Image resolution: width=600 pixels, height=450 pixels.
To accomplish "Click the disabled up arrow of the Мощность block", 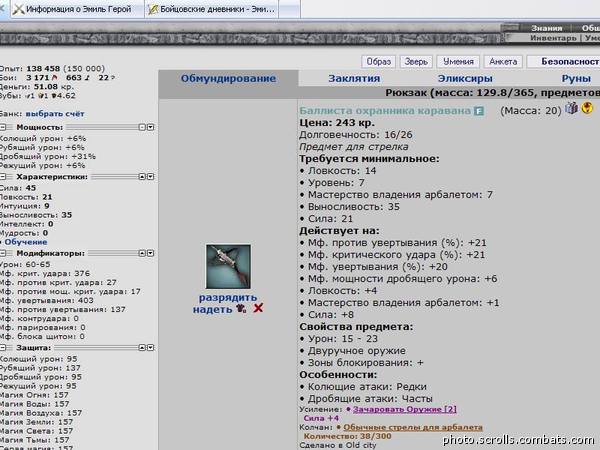I will pos(142,127).
